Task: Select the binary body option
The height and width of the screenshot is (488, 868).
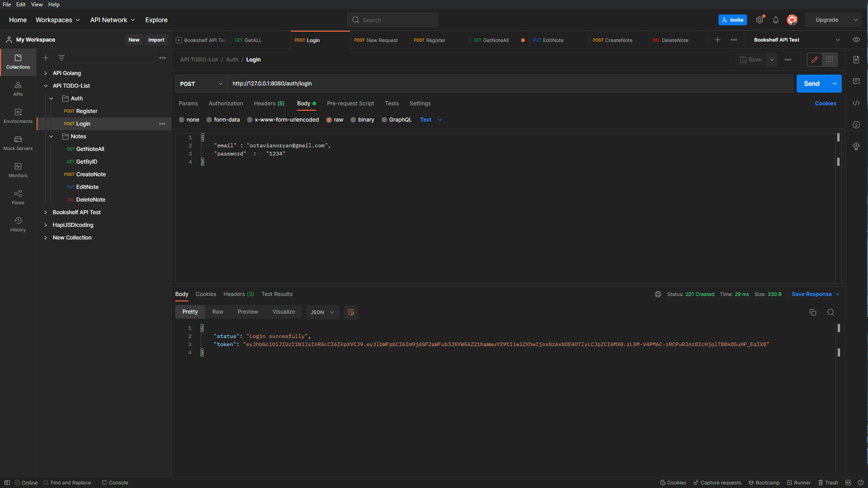Action: pyautogui.click(x=353, y=120)
